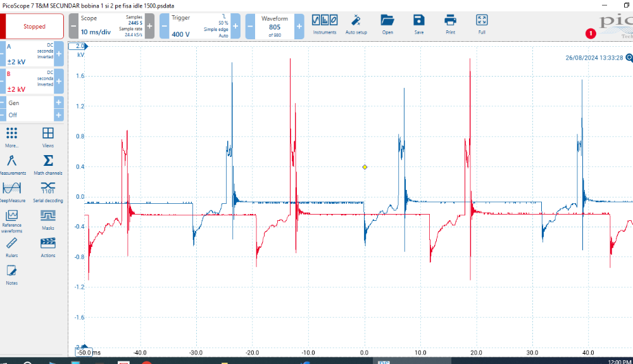Open the Reference waveforms panel

11,218
